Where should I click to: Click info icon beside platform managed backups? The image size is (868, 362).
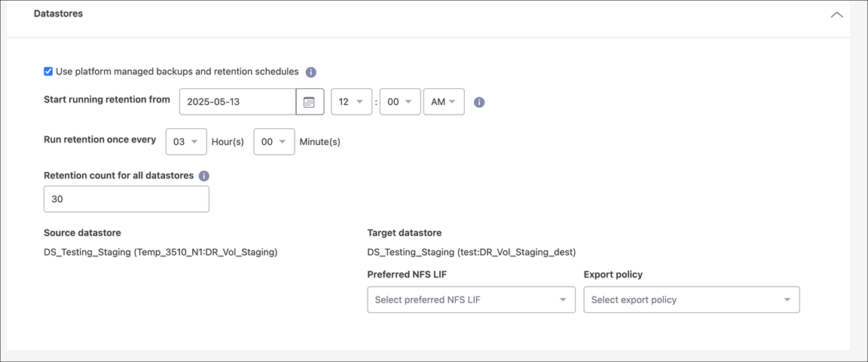click(310, 72)
